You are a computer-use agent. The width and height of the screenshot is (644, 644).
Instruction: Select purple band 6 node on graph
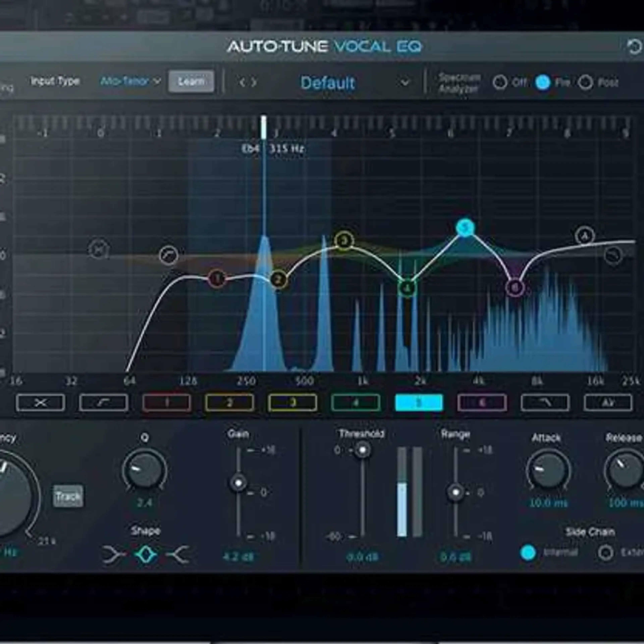(515, 287)
